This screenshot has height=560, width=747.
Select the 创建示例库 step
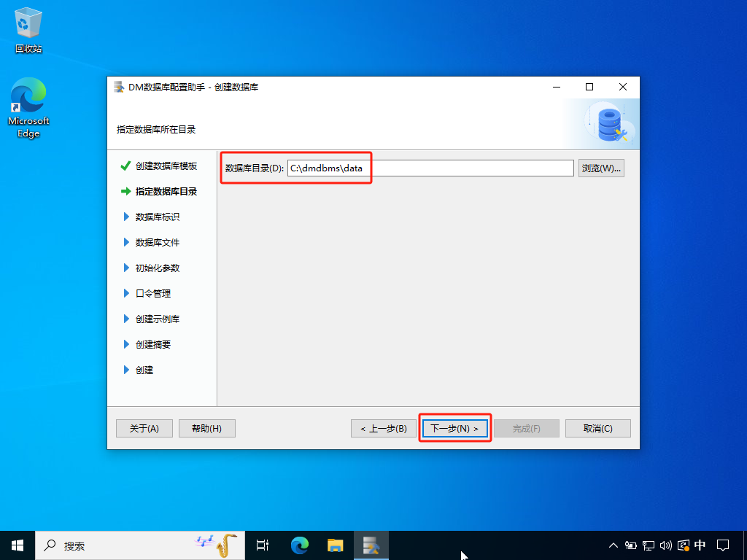pos(158,319)
